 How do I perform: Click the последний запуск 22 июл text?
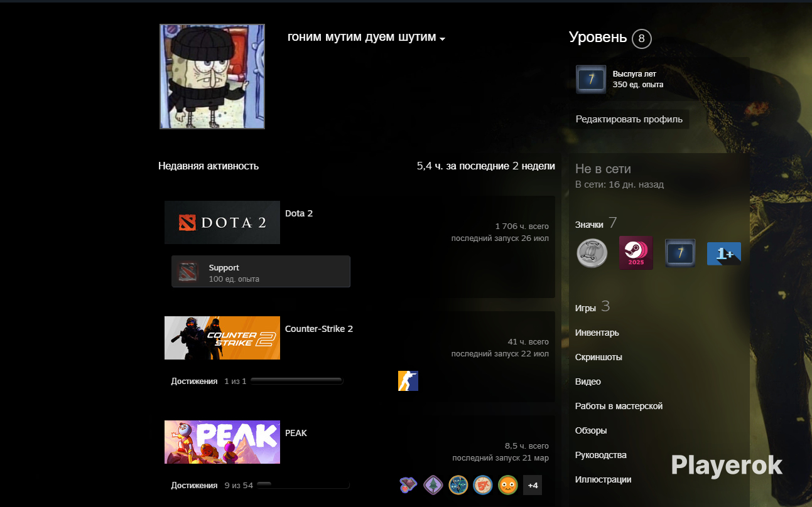[500, 354]
